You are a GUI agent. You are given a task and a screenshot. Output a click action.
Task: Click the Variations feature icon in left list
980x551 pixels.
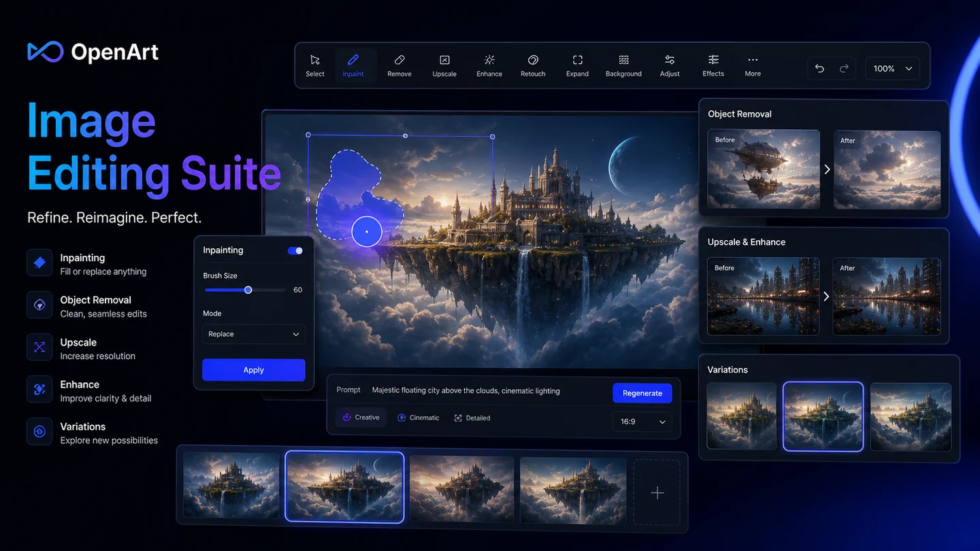(39, 431)
